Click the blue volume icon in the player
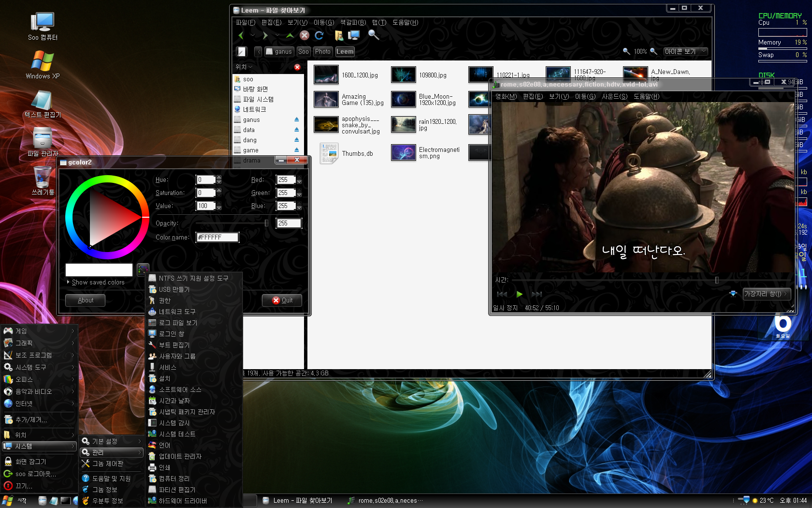 [733, 294]
